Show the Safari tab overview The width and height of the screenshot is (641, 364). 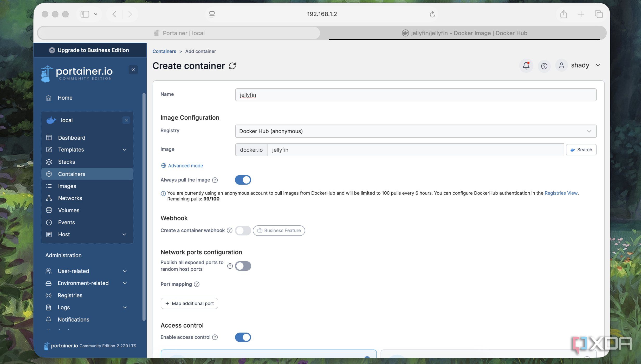pos(598,14)
